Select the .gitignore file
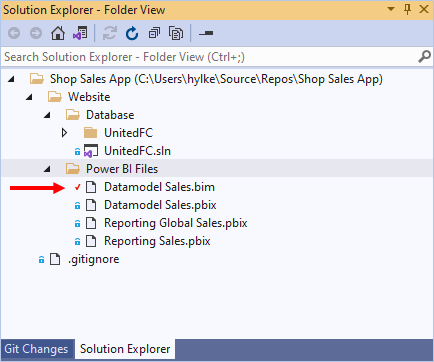434x362 pixels. tap(93, 259)
